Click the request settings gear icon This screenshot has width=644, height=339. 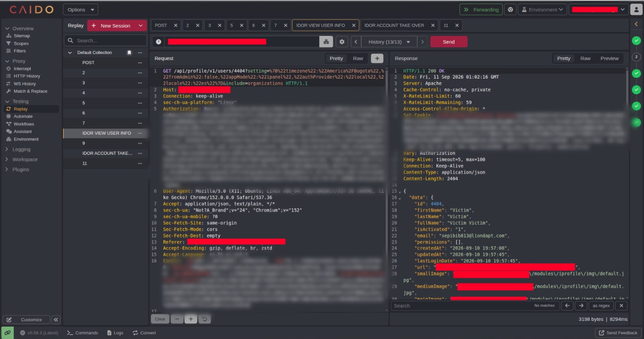pos(342,42)
